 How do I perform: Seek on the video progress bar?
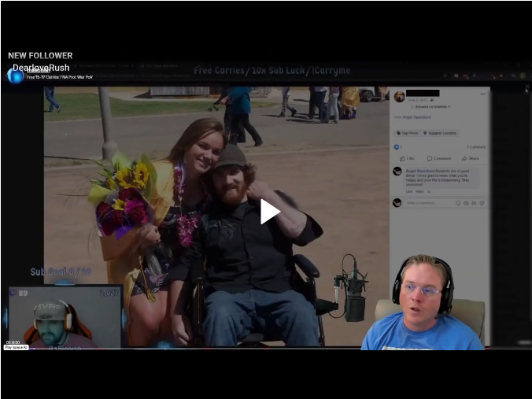point(266,348)
